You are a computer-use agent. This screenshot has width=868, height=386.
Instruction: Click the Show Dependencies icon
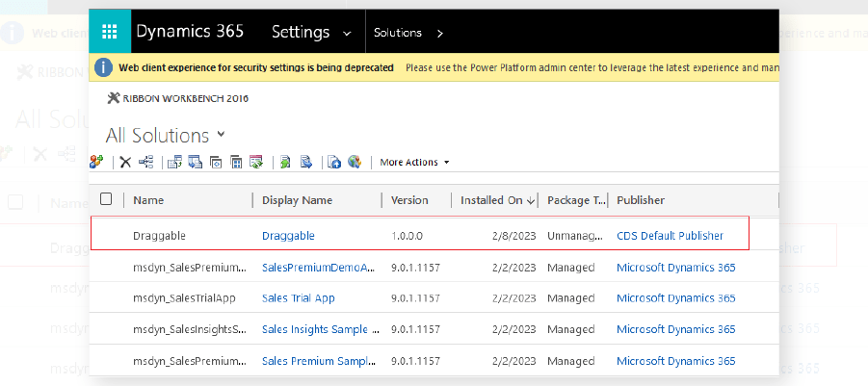[x=146, y=162]
